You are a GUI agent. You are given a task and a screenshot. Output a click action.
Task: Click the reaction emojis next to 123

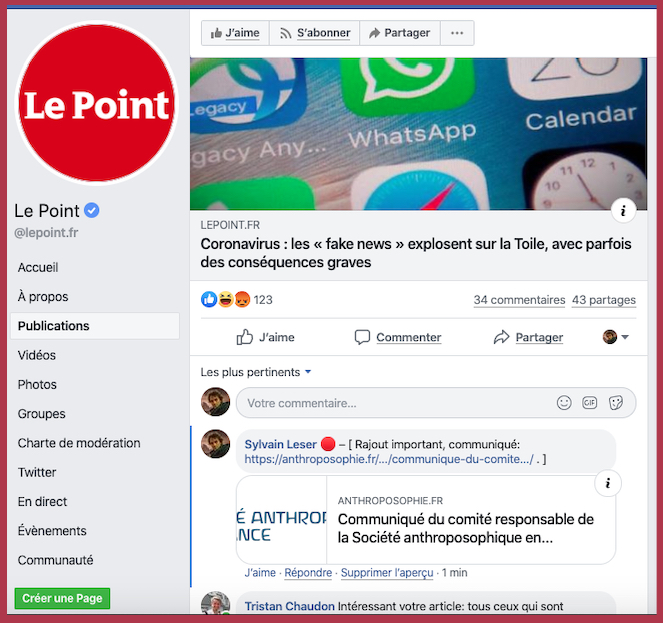tap(225, 299)
